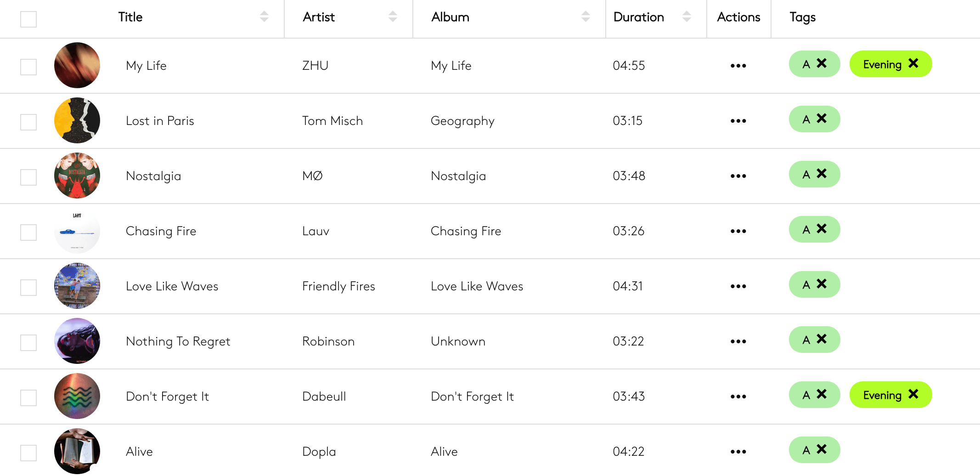Open actions menu for Lost in Paris

pos(738,121)
